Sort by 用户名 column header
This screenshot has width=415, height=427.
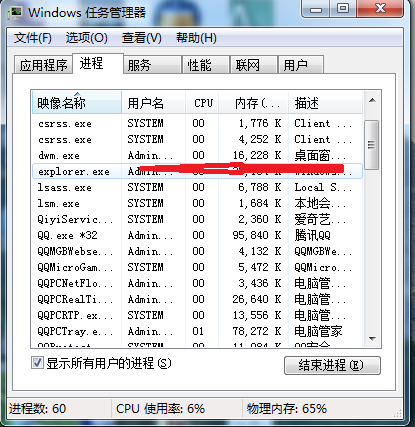click(153, 103)
